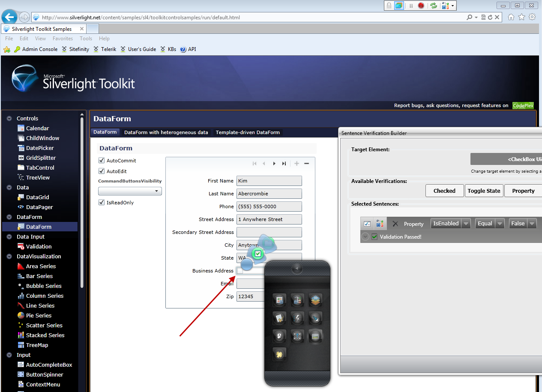The width and height of the screenshot is (542, 392).
Task: Collapse the DataVisualization group in sidebar
Action: (9, 257)
